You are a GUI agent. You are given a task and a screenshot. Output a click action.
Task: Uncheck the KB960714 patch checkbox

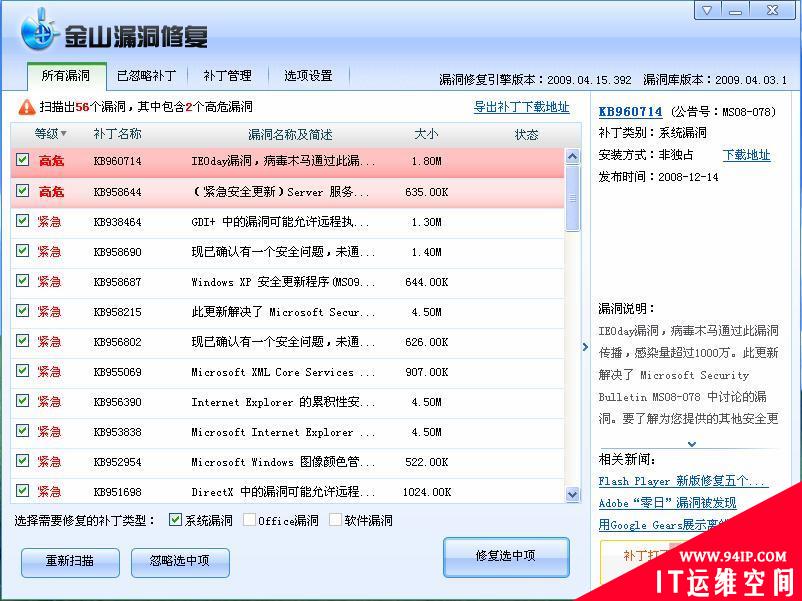pos(23,160)
